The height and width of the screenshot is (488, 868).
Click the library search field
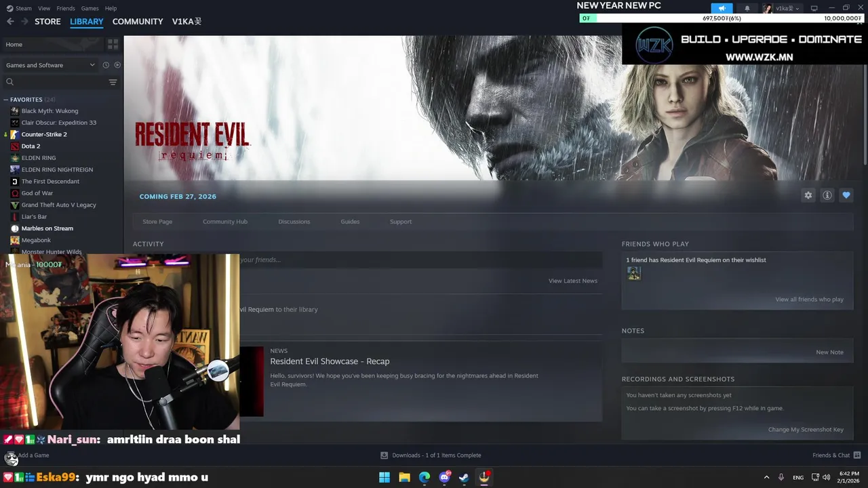tap(56, 82)
